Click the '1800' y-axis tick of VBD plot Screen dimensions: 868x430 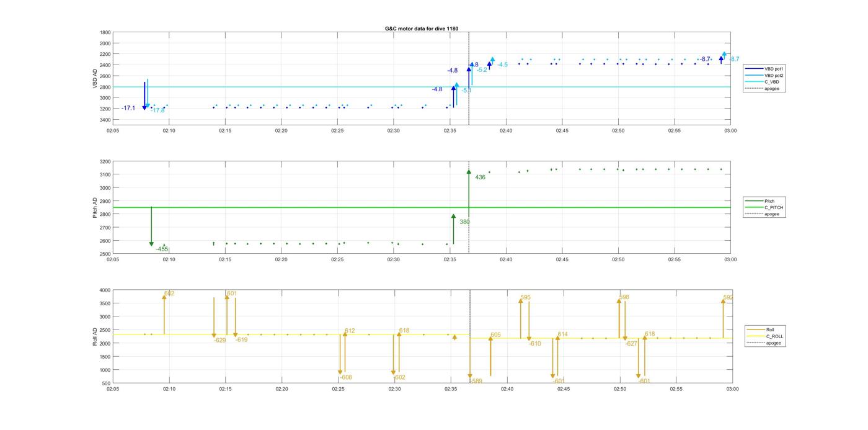click(x=105, y=32)
